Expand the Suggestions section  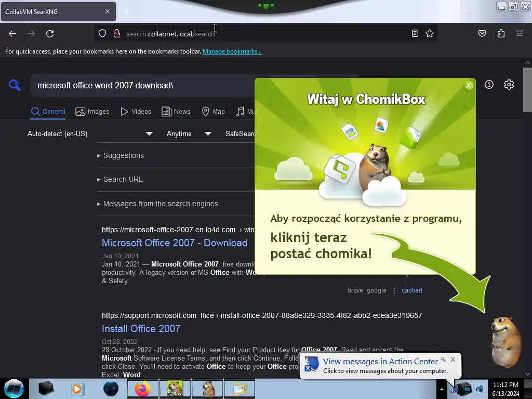[121, 155]
